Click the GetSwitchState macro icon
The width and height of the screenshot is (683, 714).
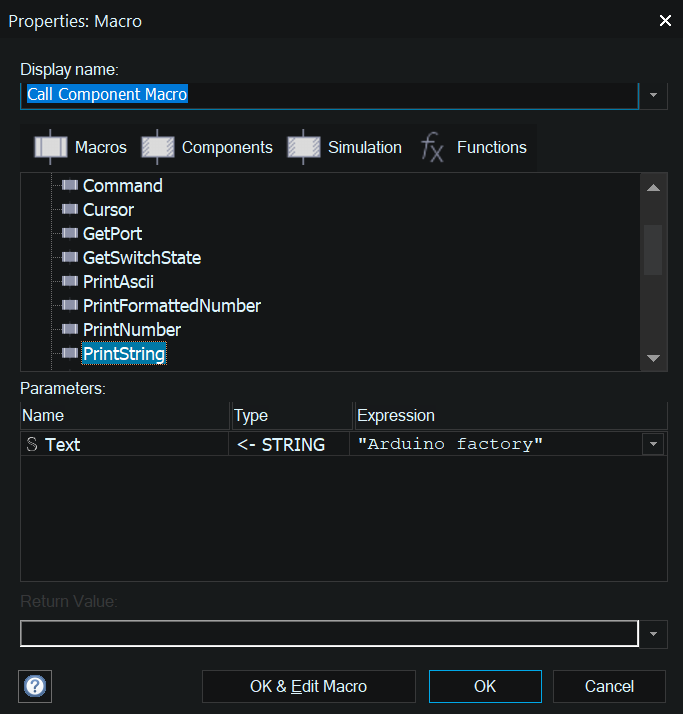69,258
